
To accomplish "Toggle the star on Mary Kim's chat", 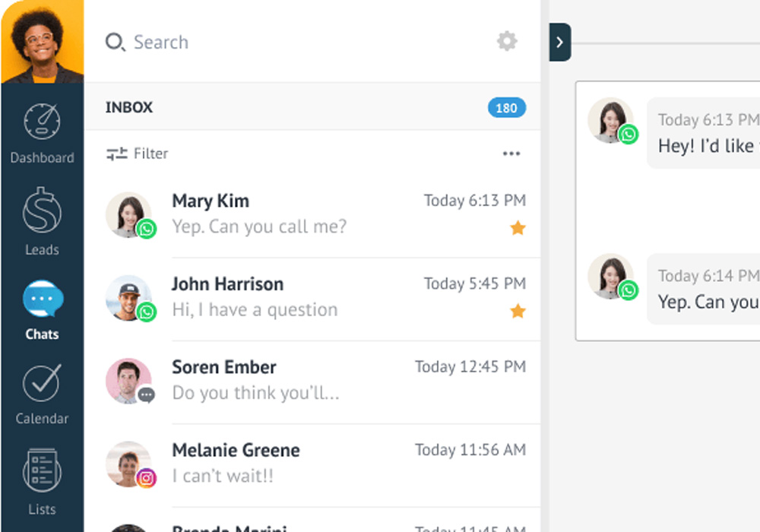I will [518, 228].
